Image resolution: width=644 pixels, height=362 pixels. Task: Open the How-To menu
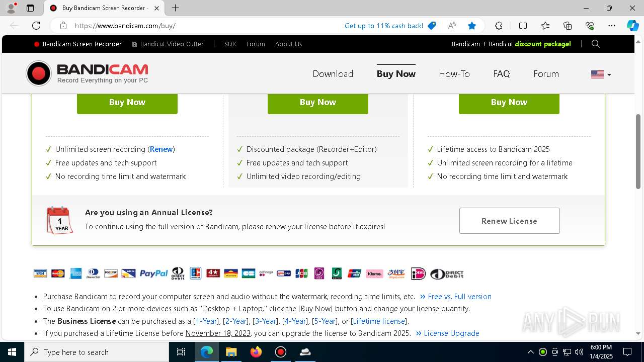coord(454,74)
